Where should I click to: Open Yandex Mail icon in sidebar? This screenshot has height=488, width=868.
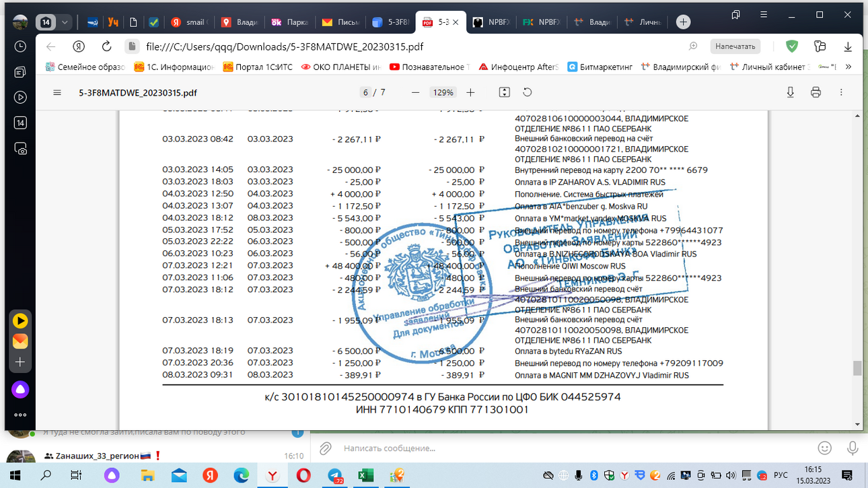tap(20, 341)
